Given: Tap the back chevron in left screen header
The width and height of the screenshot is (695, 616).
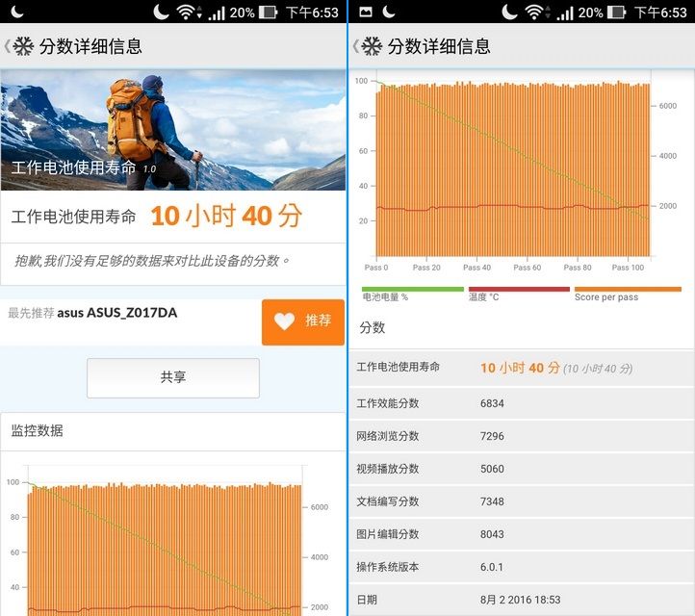Looking at the screenshot, I should (x=7, y=46).
